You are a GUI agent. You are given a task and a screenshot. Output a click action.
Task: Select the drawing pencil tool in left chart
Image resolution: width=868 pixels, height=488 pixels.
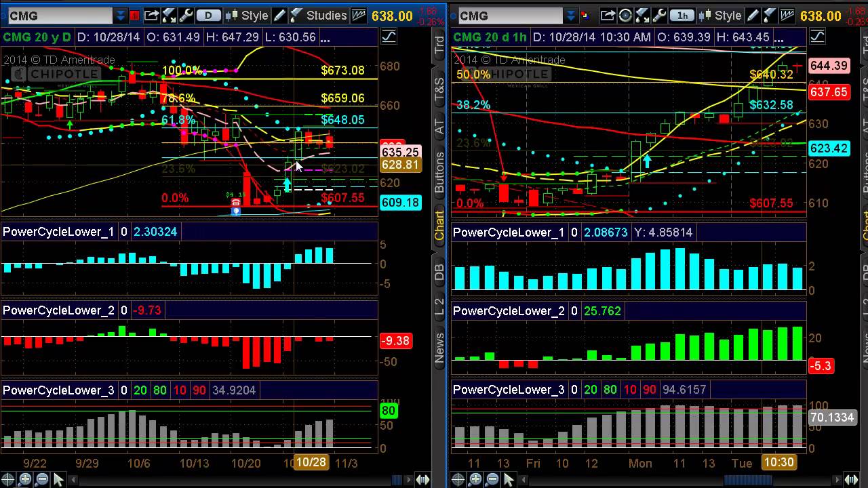(x=280, y=15)
